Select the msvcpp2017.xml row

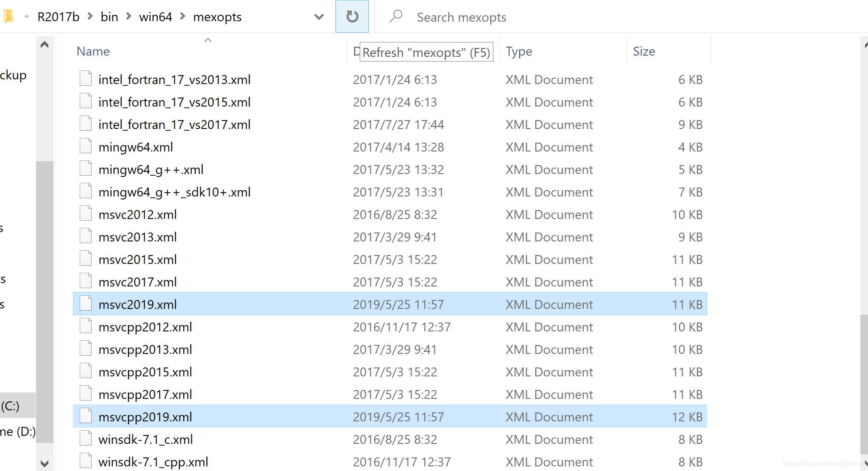click(x=145, y=394)
